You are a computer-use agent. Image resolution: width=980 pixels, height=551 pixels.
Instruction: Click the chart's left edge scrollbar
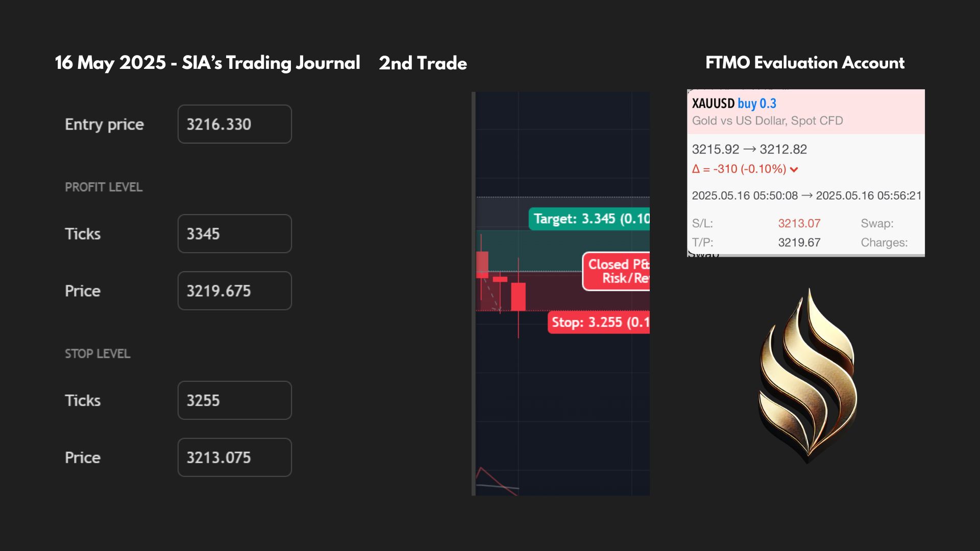point(474,293)
